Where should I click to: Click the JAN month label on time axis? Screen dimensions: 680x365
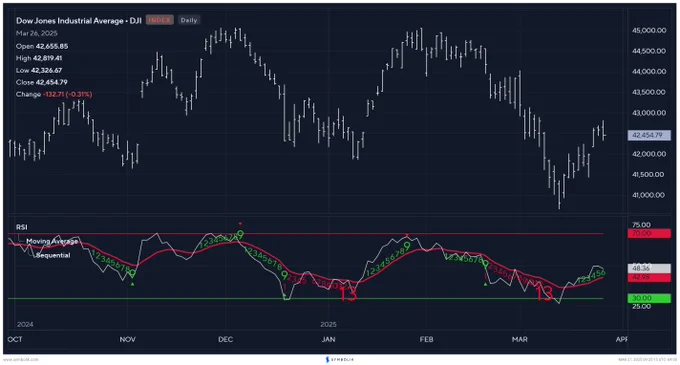click(328, 339)
